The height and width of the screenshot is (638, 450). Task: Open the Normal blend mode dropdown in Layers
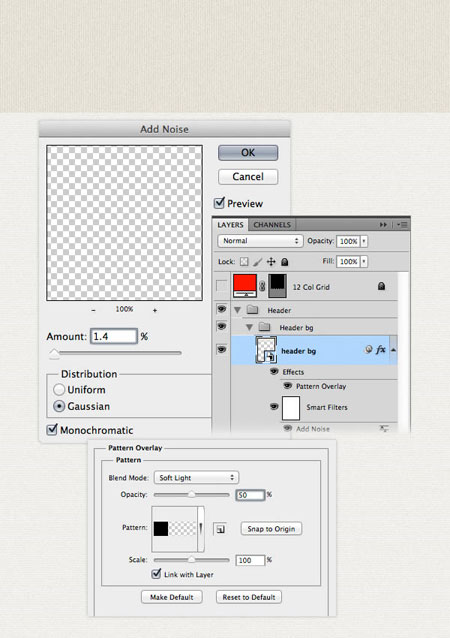(260, 241)
